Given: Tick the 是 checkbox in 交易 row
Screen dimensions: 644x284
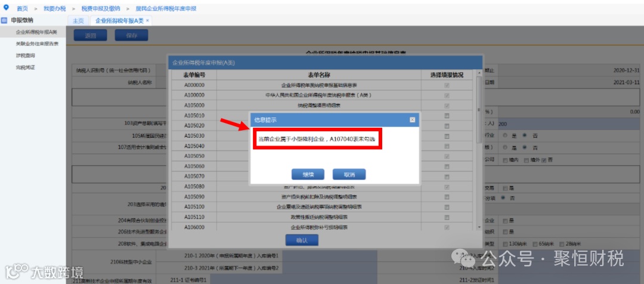Looking at the screenshot, I should [505, 188].
